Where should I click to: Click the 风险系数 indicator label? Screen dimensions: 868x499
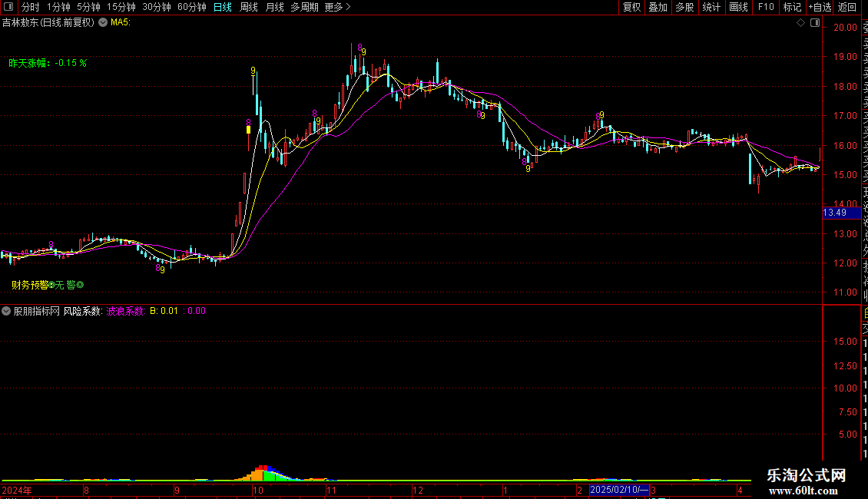click(x=83, y=311)
